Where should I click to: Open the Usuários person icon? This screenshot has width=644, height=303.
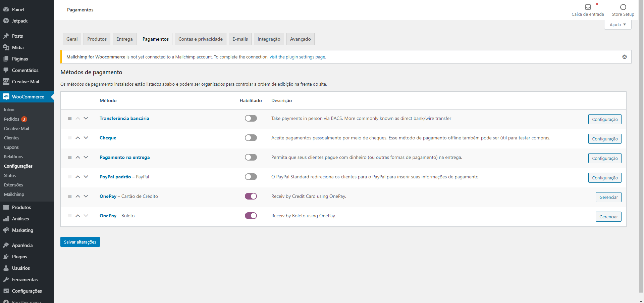[6, 268]
